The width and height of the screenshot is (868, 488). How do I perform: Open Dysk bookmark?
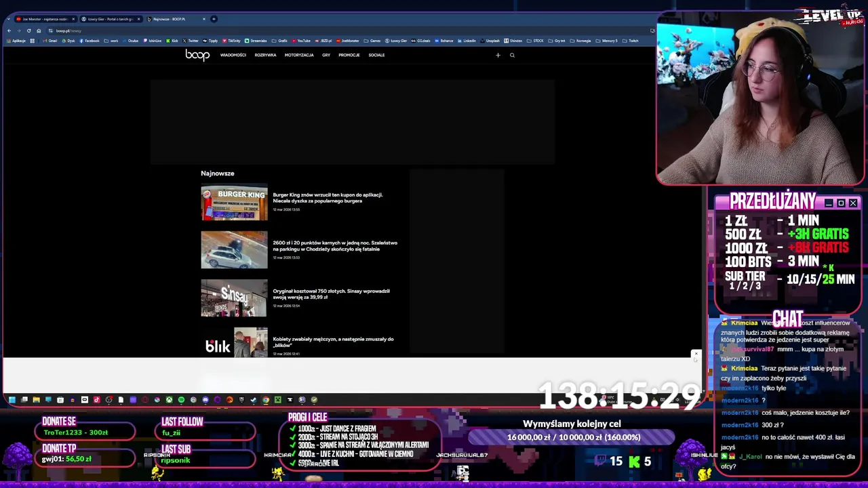pos(68,41)
